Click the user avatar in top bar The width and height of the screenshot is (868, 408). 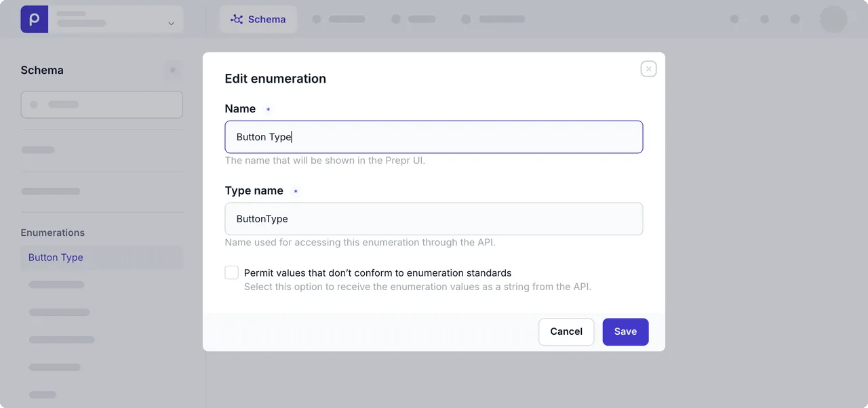coord(833,19)
